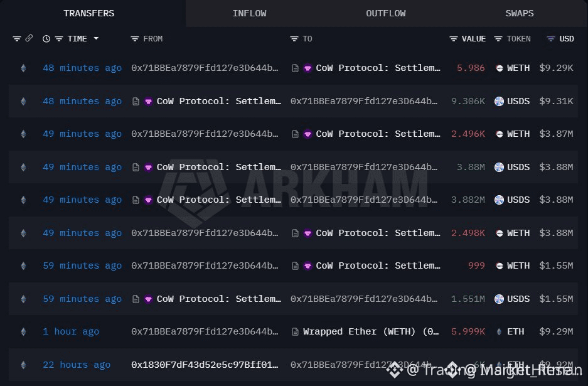Open the OUTFLOW tab
The image size is (588, 386).
(385, 14)
